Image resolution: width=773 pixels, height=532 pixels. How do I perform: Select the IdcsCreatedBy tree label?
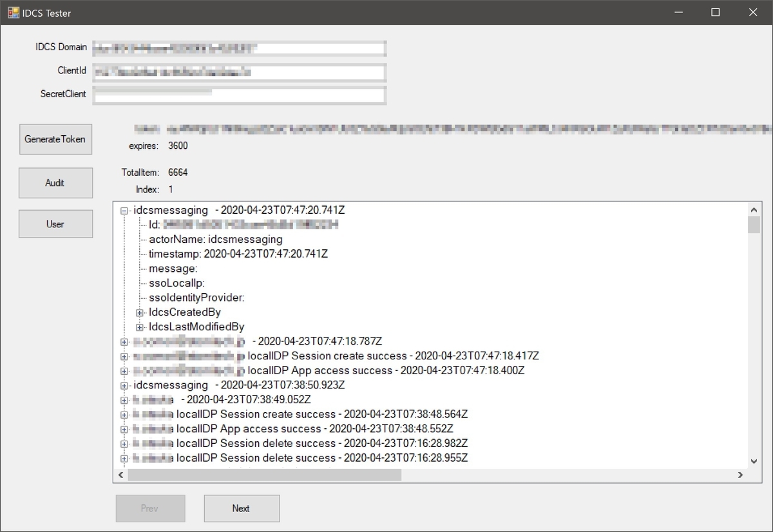(185, 312)
